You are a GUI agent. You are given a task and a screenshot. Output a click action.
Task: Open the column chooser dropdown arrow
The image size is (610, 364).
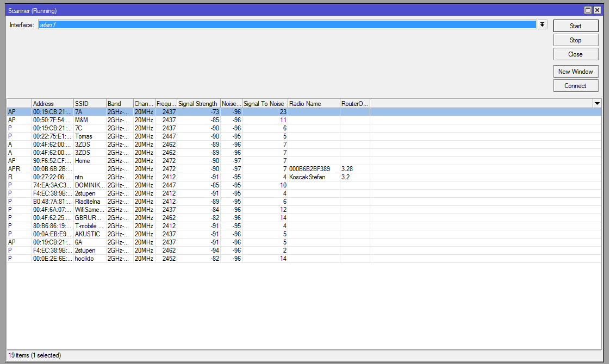point(597,103)
